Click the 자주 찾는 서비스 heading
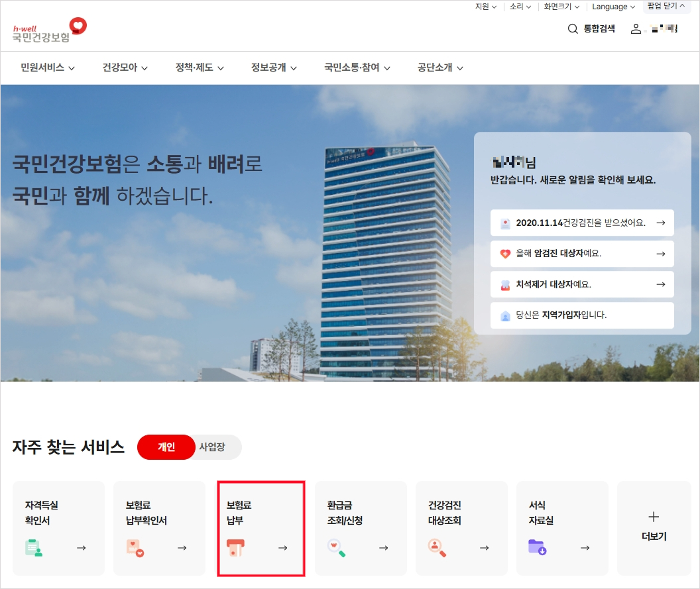Viewport: 700px width, 589px height. (68, 447)
